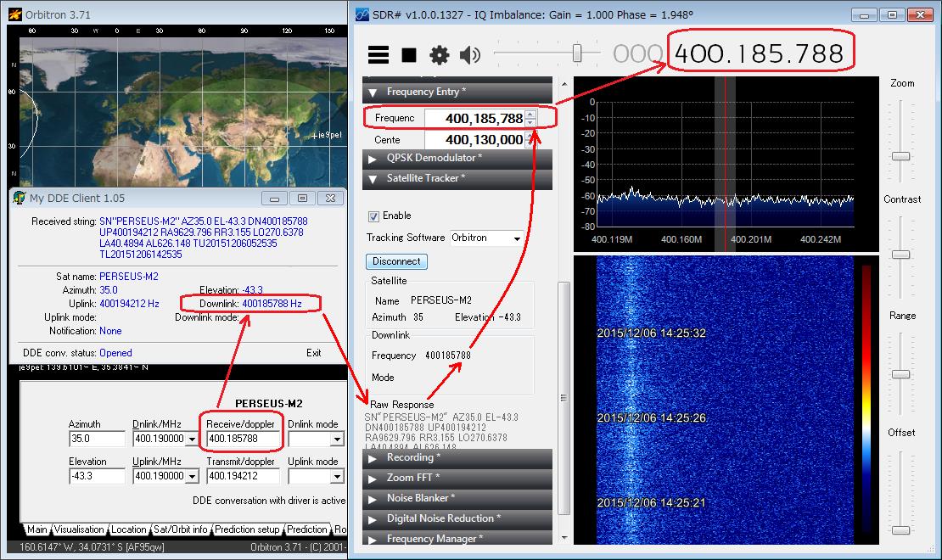The image size is (942, 560).
Task: Adjust the Offset slider in SDR#
Action: click(900, 530)
